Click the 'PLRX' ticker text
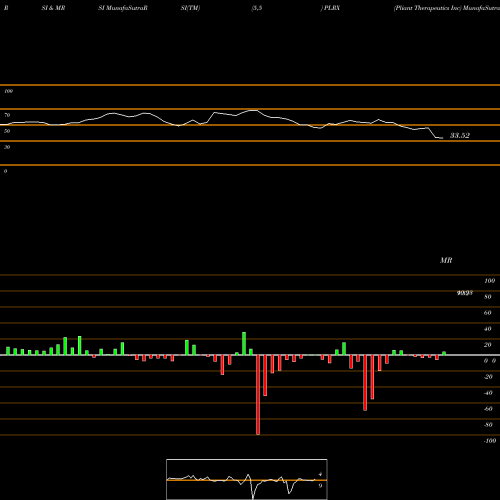Viewport: 500px width, 500px height. [332, 8]
